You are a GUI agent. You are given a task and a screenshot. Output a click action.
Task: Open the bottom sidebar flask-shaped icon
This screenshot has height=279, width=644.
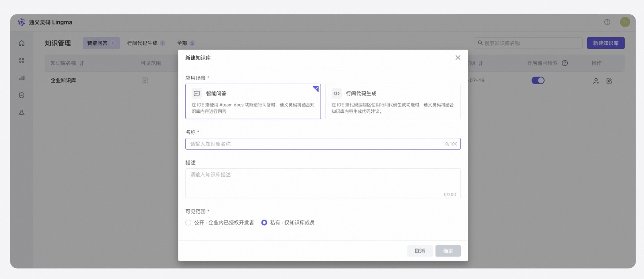[22, 113]
